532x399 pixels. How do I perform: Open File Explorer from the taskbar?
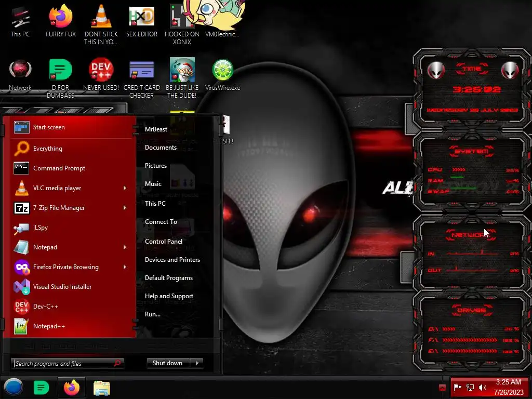tap(102, 388)
